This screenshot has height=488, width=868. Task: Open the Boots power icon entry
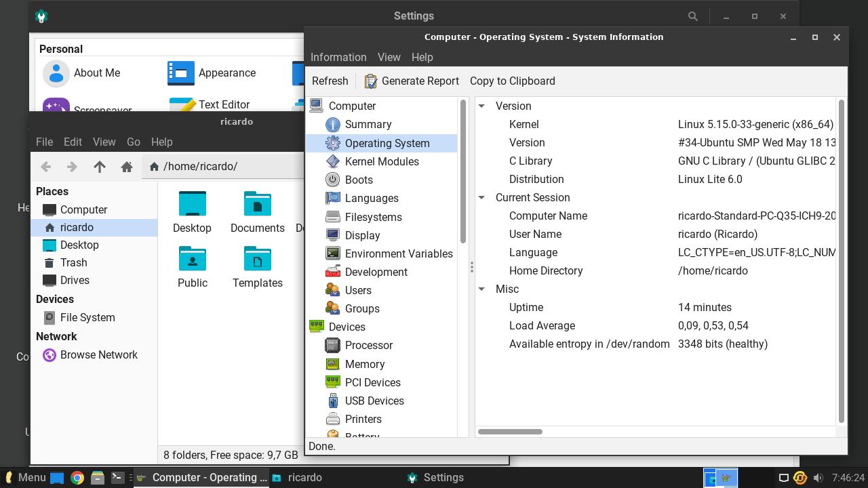(x=332, y=180)
